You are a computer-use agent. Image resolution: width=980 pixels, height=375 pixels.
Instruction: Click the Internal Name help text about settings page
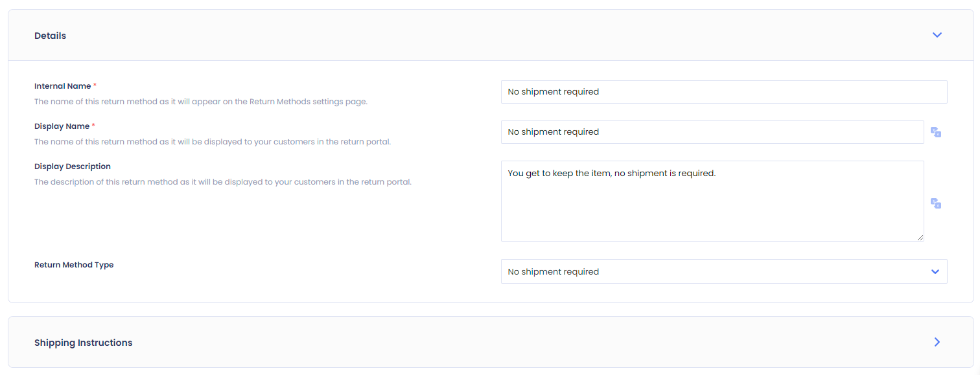pos(201,102)
